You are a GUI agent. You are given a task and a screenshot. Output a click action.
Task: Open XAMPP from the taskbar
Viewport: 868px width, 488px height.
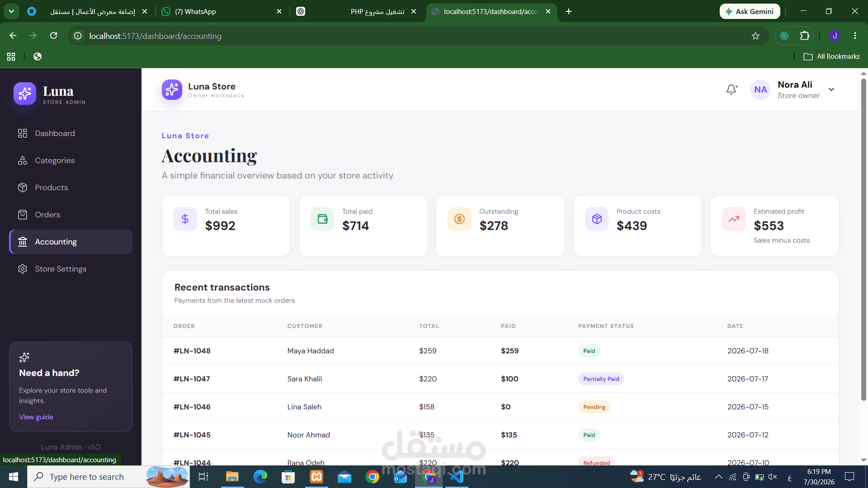(316, 477)
